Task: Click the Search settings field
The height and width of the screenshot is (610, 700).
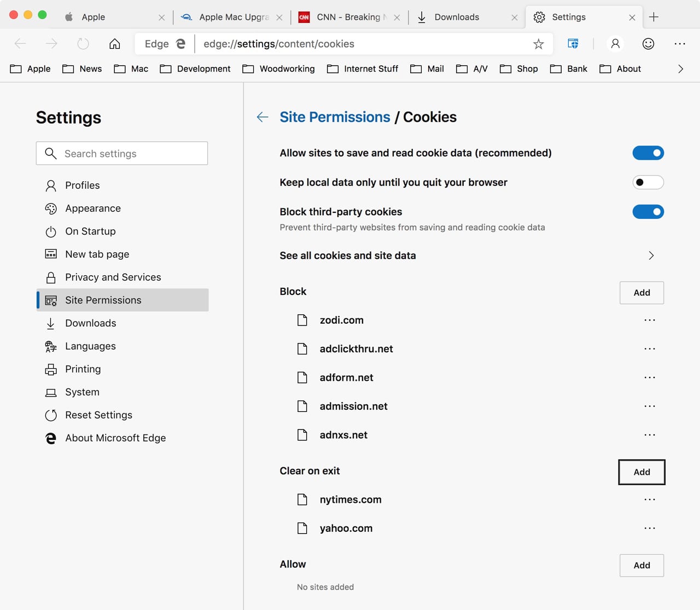Action: [x=122, y=154]
